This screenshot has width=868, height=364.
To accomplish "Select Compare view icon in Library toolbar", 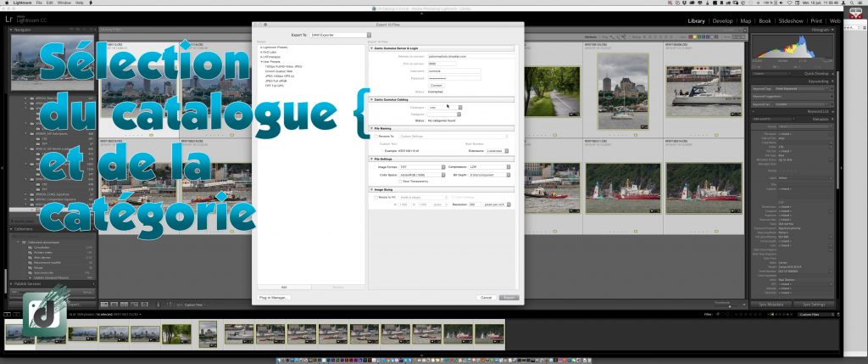I will 124,304.
